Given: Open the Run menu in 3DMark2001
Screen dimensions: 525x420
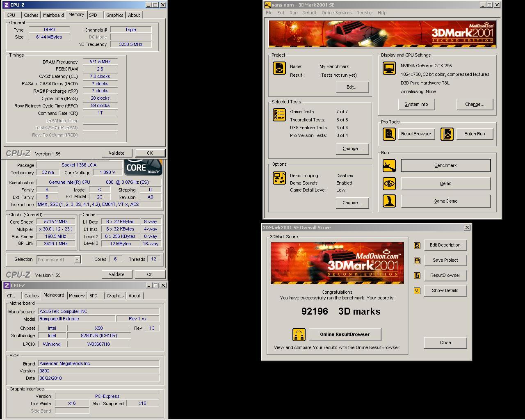Looking at the screenshot, I should pos(293,13).
